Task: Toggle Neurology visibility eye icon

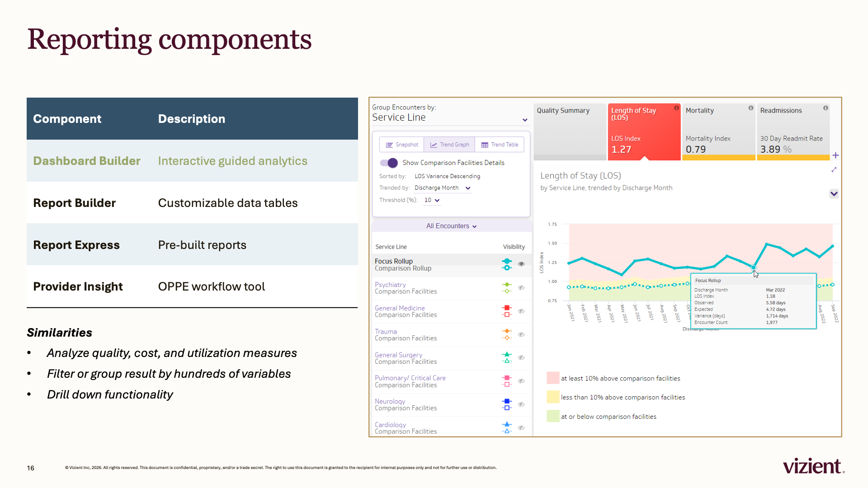Action: coord(521,405)
